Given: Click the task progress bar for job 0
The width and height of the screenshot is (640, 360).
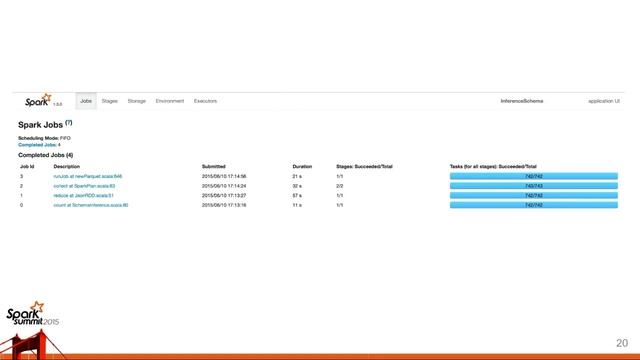Looking at the screenshot, I should pyautogui.click(x=533, y=205).
